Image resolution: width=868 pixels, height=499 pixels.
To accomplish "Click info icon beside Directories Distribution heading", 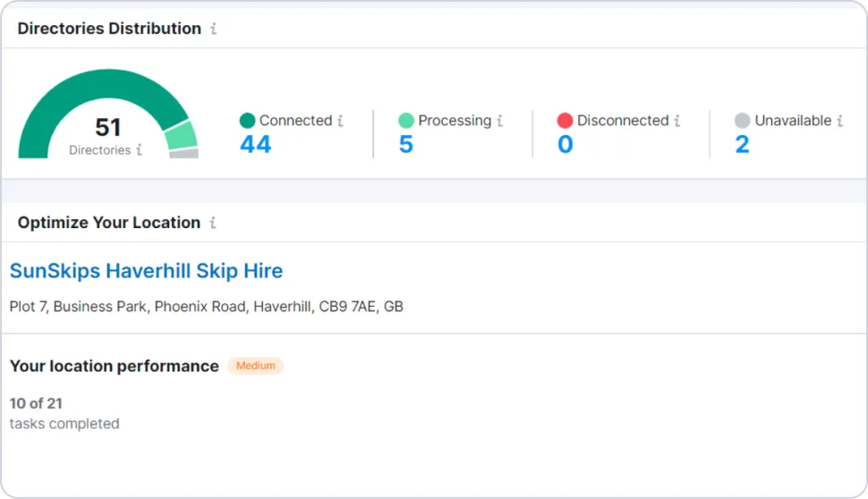I will tap(214, 29).
